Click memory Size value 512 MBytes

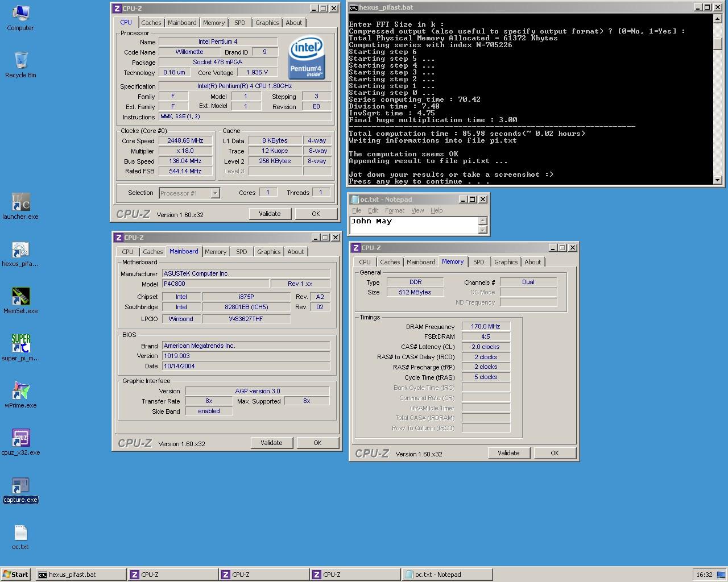[415, 292]
